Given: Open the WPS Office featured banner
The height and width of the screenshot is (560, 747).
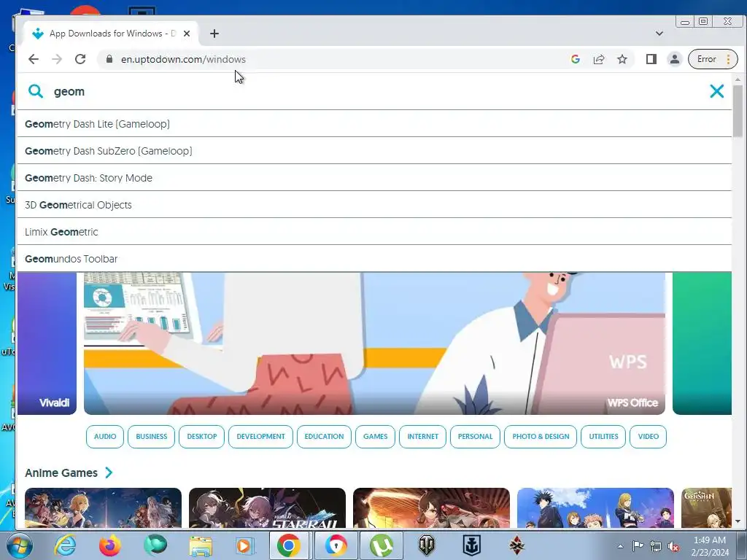Looking at the screenshot, I should pos(374,343).
